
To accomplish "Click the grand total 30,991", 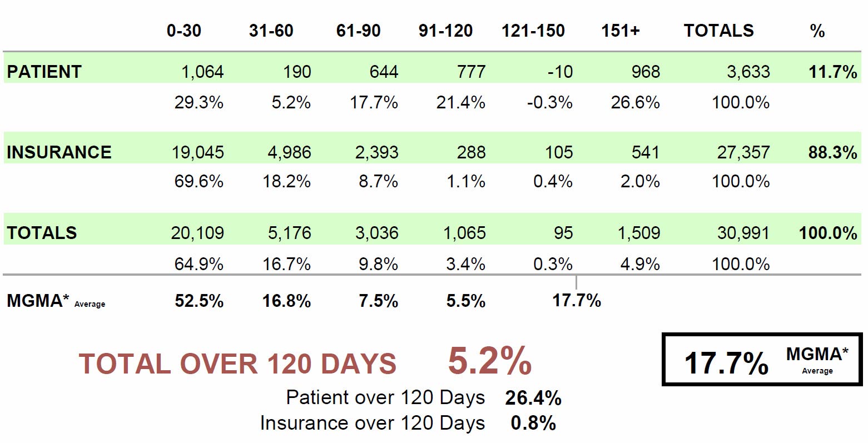I will (x=743, y=232).
